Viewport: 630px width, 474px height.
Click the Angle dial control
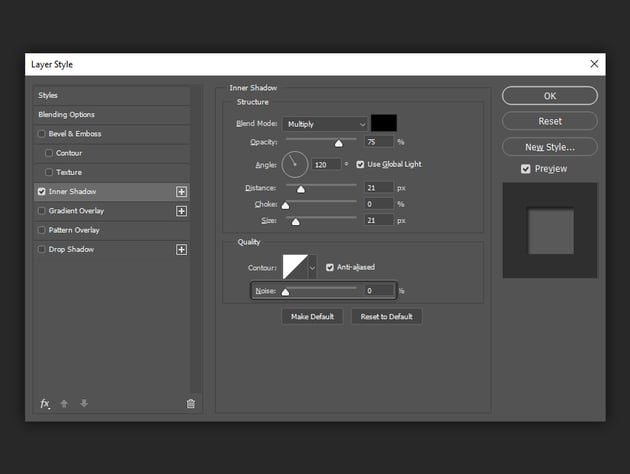[x=295, y=164]
